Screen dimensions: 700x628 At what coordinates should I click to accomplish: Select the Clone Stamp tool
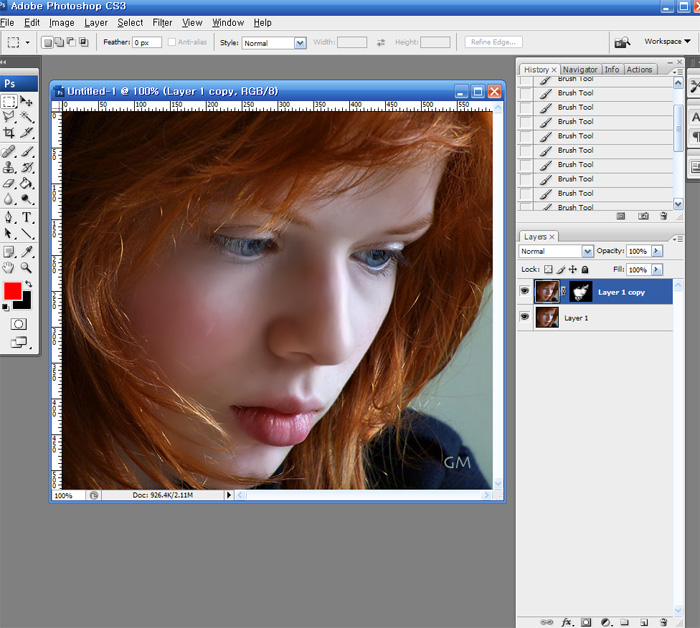[x=9, y=167]
